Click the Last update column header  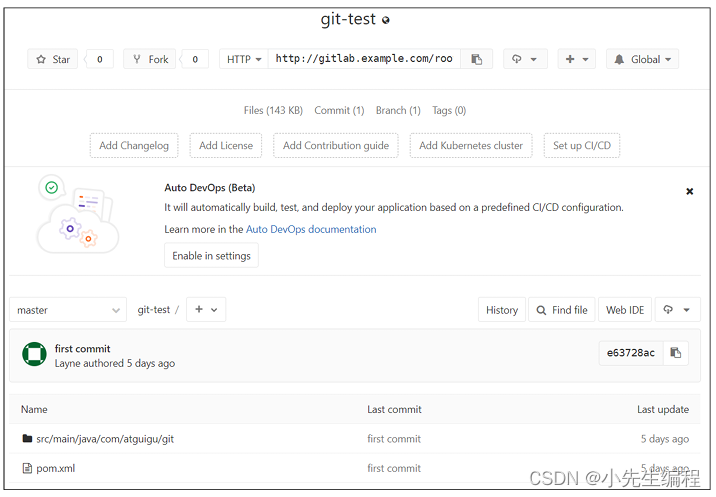(x=663, y=410)
